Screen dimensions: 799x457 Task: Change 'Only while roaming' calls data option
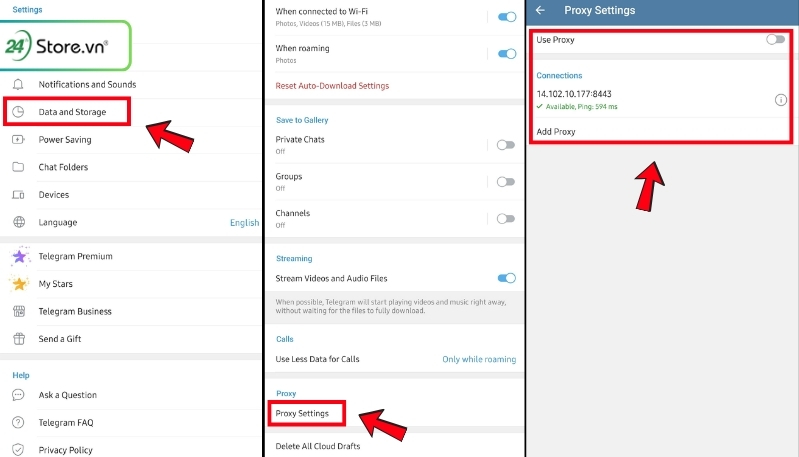tap(479, 359)
